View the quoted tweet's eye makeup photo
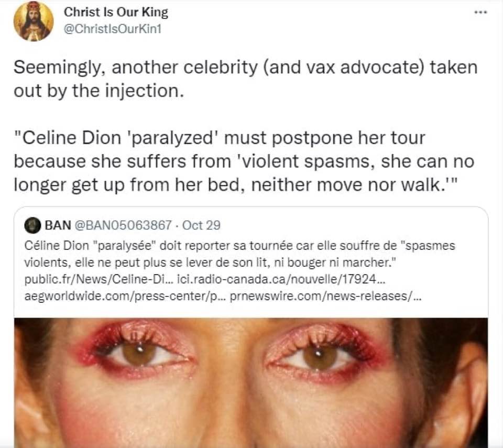 pyautogui.click(x=251, y=383)
